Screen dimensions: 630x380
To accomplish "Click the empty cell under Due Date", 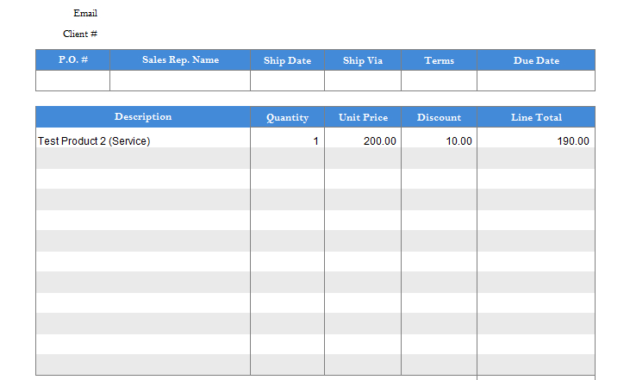I will click(x=536, y=81).
